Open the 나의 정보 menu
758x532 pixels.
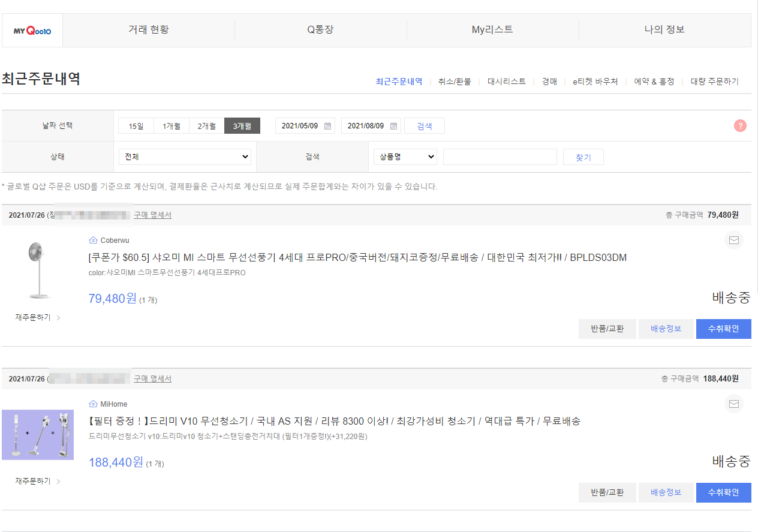[664, 29]
